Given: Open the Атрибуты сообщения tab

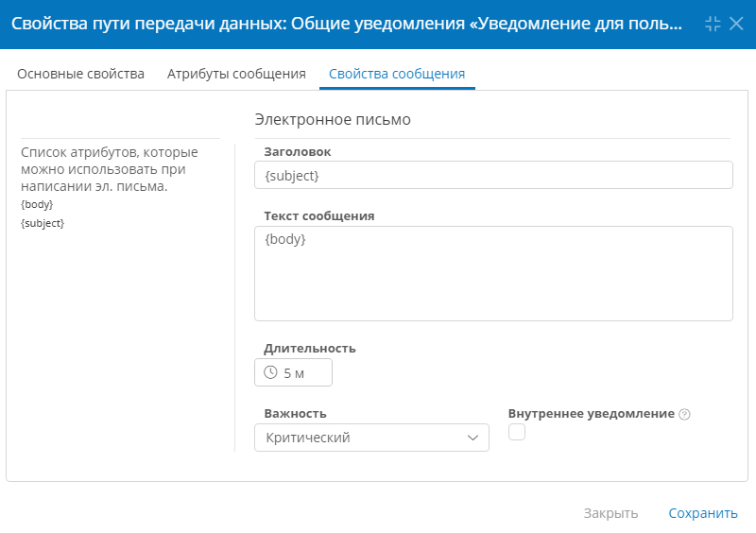Looking at the screenshot, I should [x=236, y=74].
